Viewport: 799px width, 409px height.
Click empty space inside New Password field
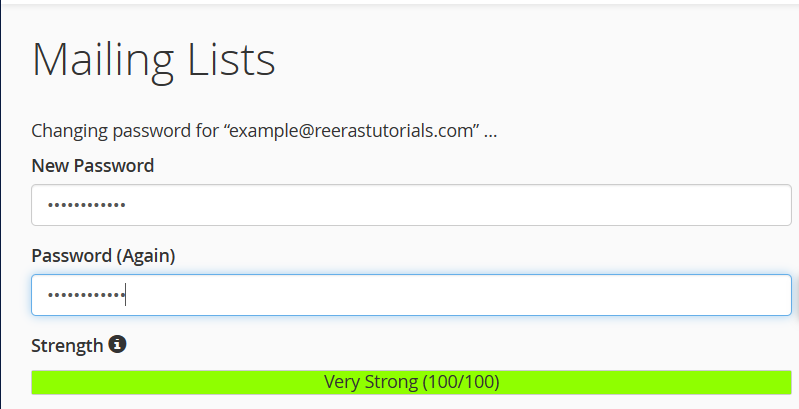tap(500, 205)
